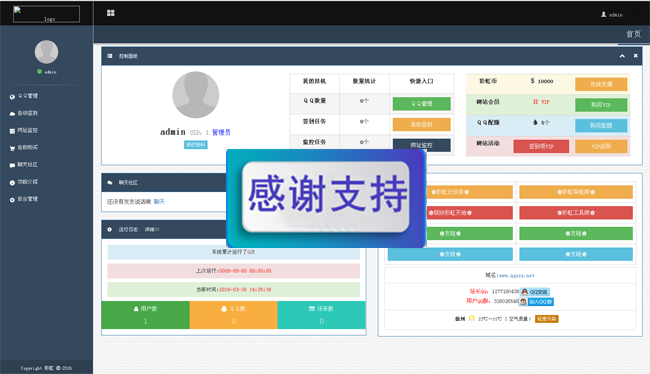The width and height of the screenshot is (650, 374).
Task: Click the 上次运行 time row
Action: [x=233, y=271]
